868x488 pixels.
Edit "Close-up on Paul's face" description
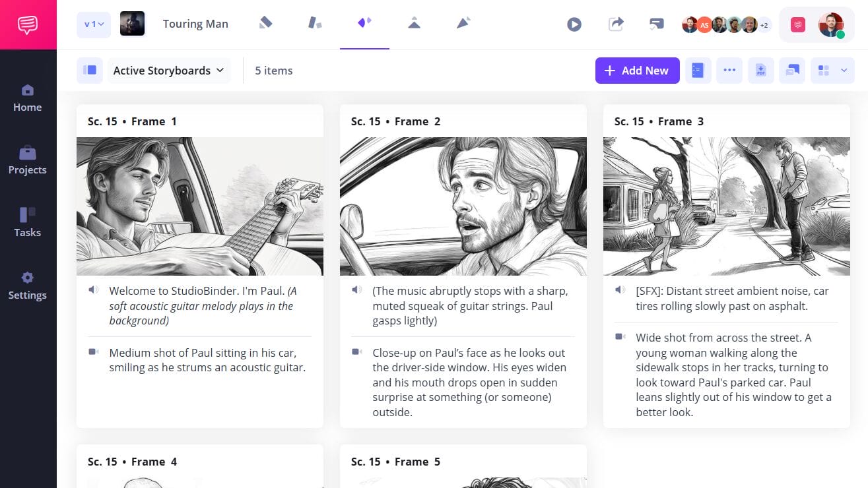469,382
